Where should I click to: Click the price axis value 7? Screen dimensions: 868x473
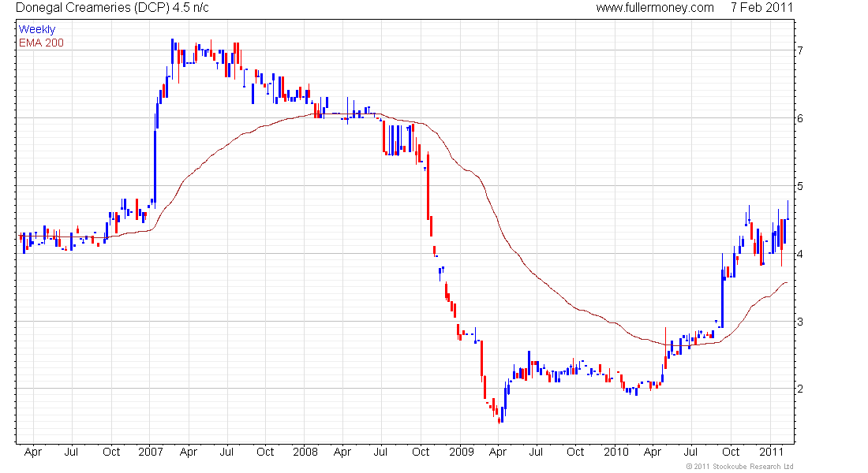pyautogui.click(x=800, y=50)
